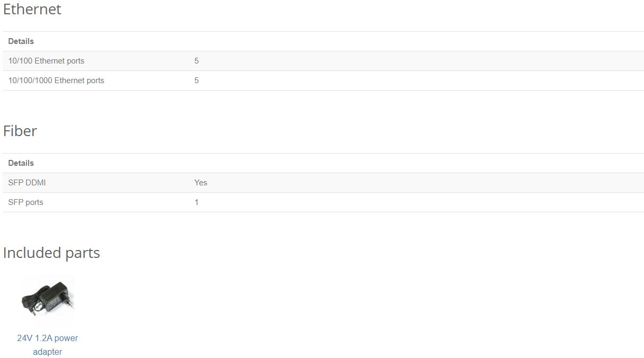This screenshot has width=644, height=358.
Task: Select the Yes value for SFP DDMI
Action: coord(201,183)
